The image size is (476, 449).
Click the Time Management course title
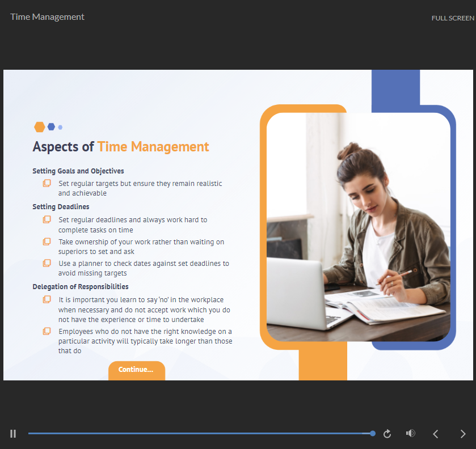[47, 16]
